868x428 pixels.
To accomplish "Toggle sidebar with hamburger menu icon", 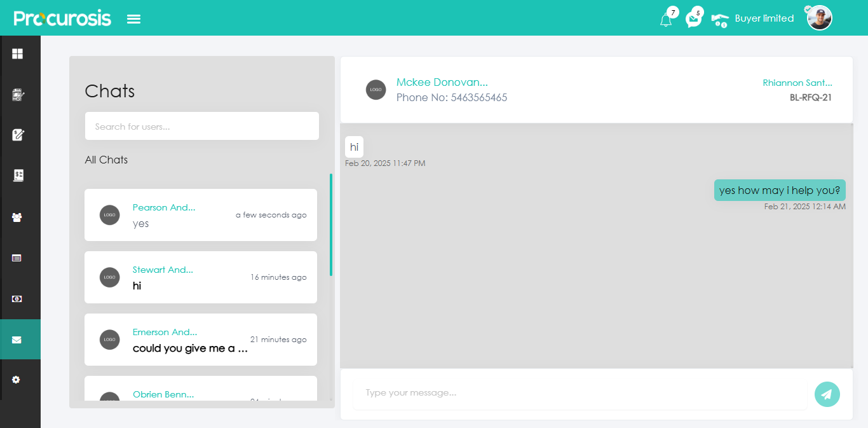I will pos(133,19).
